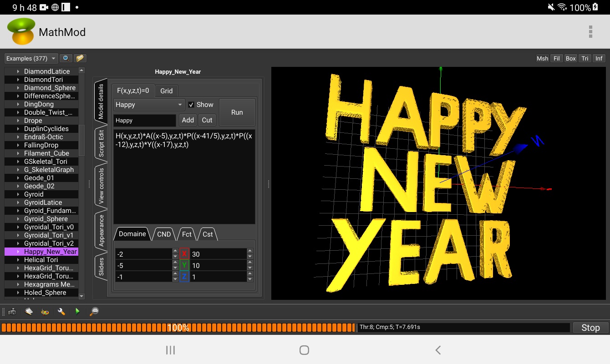This screenshot has height=364, width=610.
Task: Open the Happy component dropdown
Action: [x=149, y=105]
